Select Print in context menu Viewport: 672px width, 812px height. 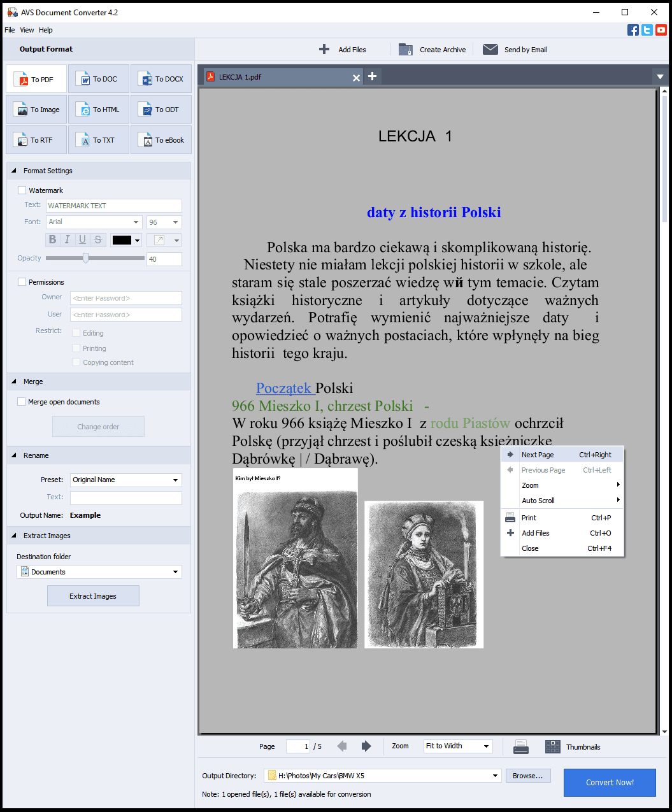tap(562, 518)
